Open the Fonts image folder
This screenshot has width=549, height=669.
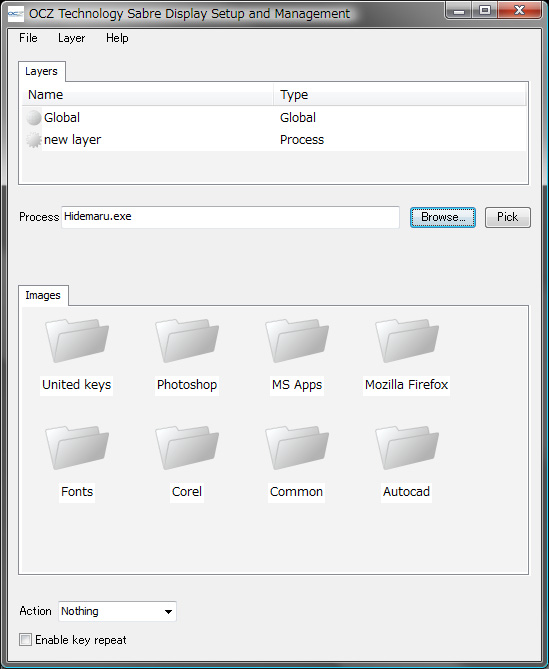point(77,448)
